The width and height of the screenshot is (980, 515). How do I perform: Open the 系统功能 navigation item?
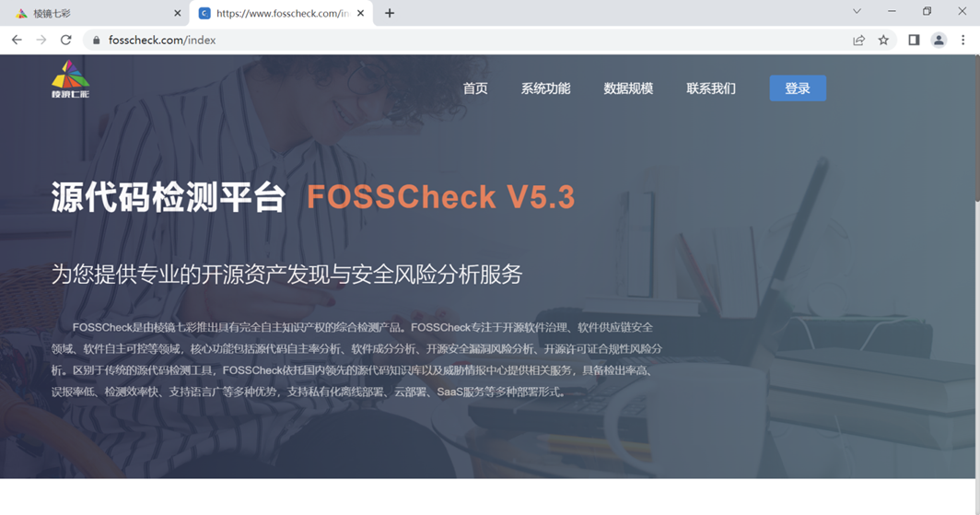tap(545, 88)
